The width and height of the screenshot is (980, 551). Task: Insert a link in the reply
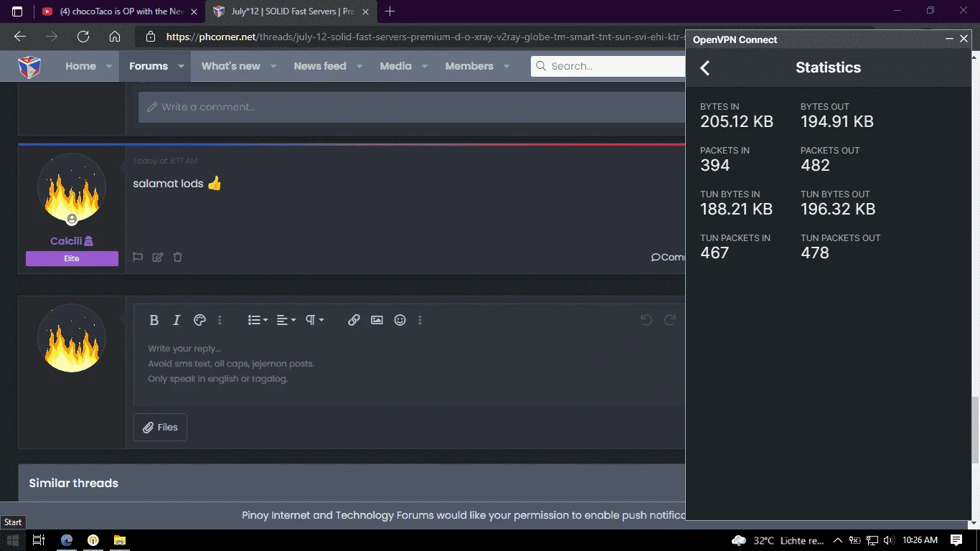tap(354, 320)
